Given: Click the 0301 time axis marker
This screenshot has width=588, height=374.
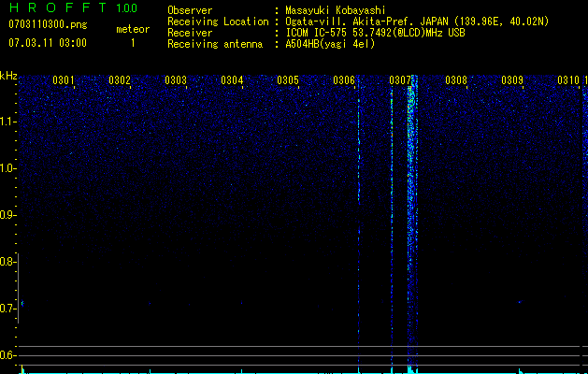Looking at the screenshot, I should pyautogui.click(x=63, y=80).
